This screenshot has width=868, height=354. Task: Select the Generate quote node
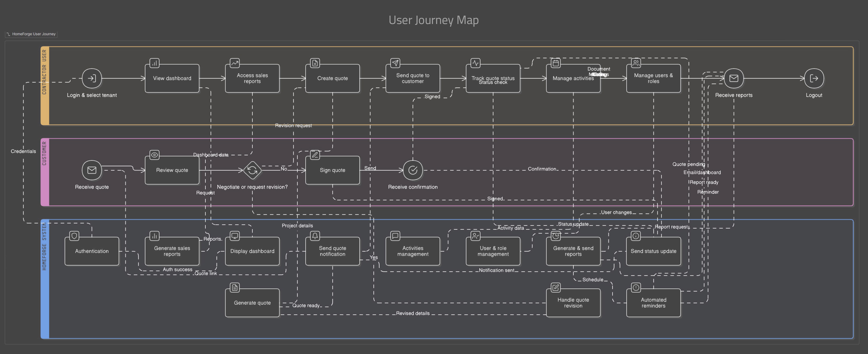252,303
